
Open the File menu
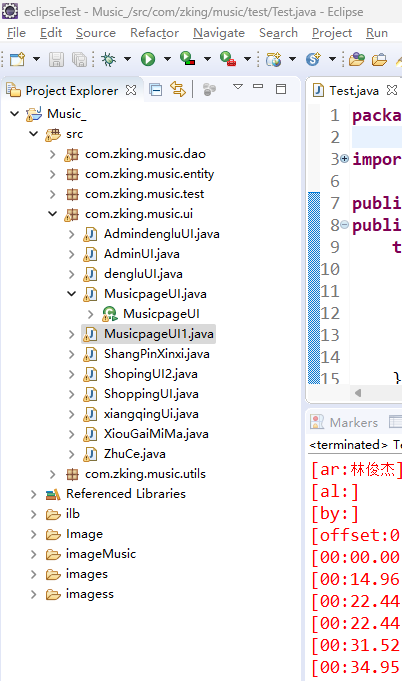[16, 33]
